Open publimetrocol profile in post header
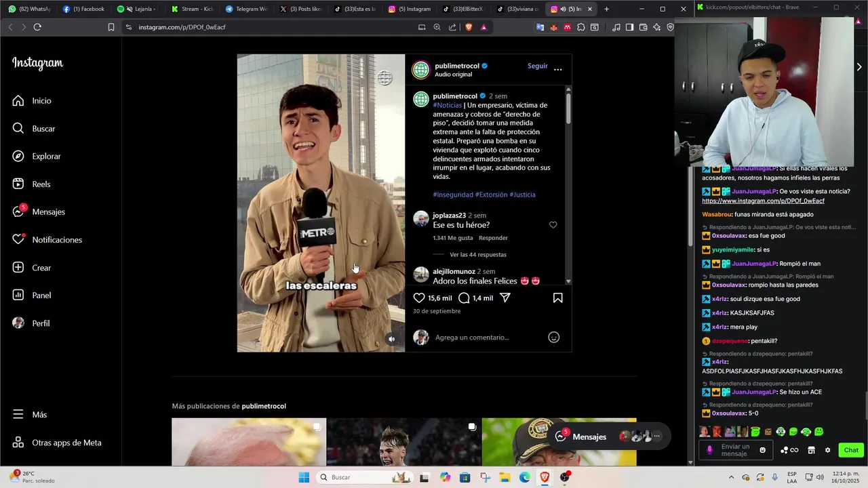Screen dimensions: 868x488 coord(457,66)
